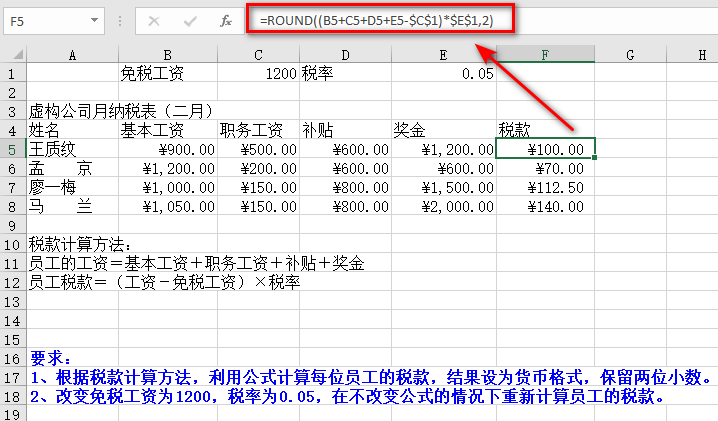Select column G header
The height and width of the screenshot is (421, 718).
[x=632, y=55]
